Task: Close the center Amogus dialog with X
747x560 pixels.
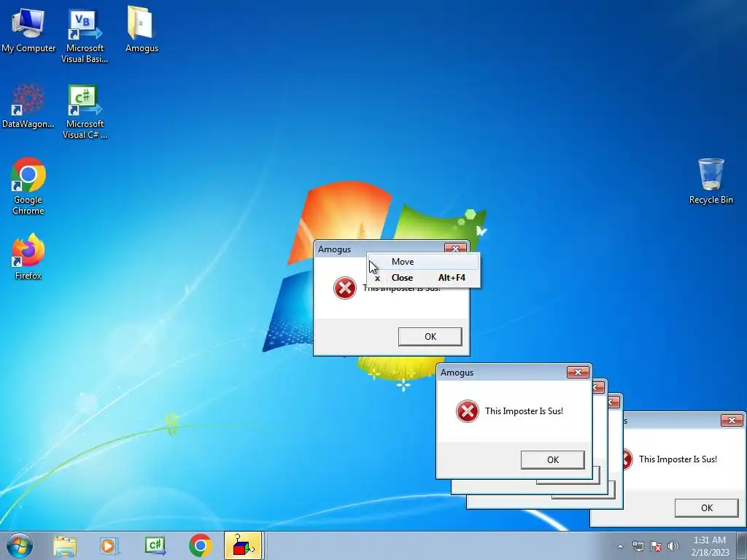Action: pyautogui.click(x=456, y=249)
